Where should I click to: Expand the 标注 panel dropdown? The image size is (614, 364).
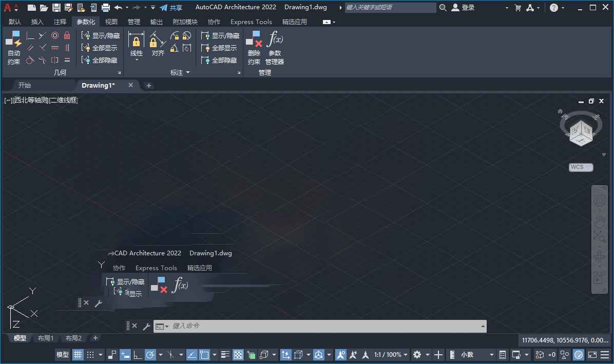coord(188,72)
